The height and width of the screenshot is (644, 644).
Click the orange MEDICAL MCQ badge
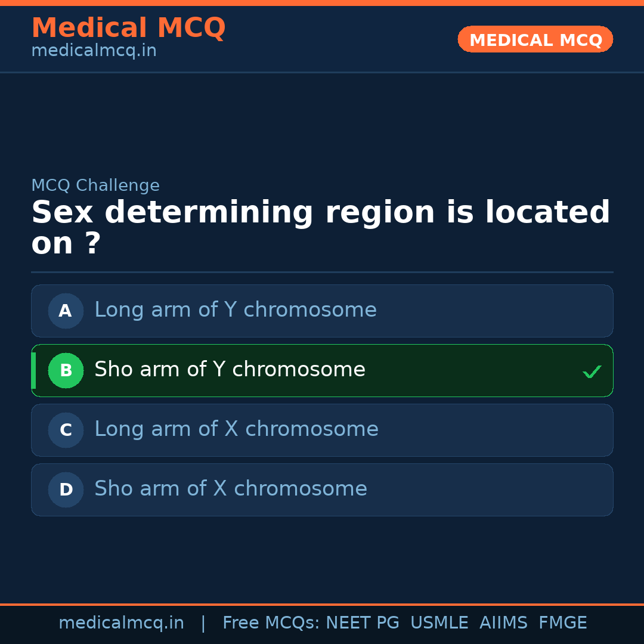(x=535, y=39)
